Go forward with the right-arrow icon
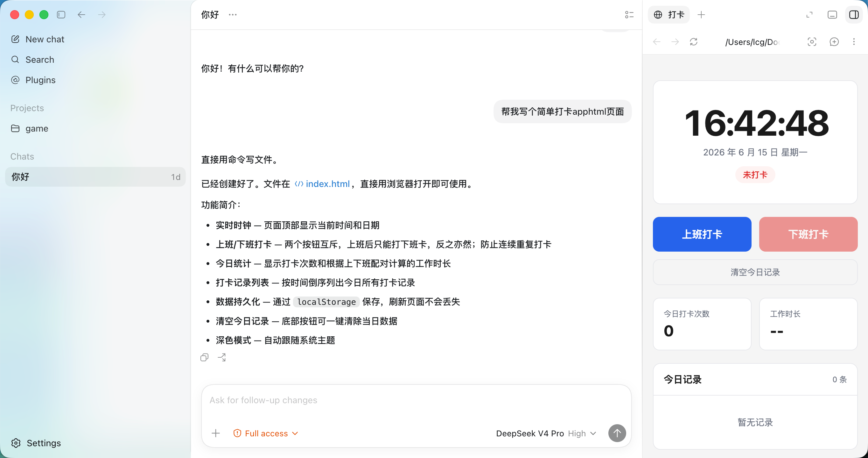Screen dimensions: 868x458 click(x=101, y=15)
